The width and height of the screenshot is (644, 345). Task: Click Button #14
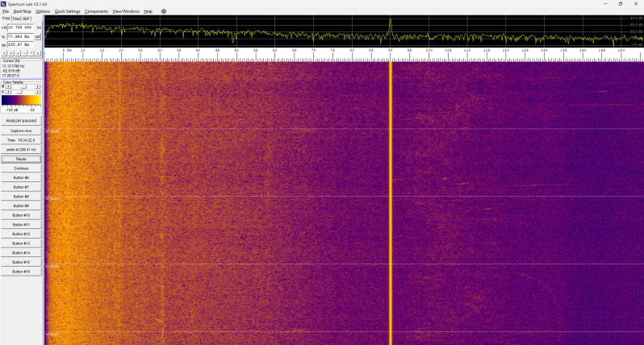[x=21, y=252]
